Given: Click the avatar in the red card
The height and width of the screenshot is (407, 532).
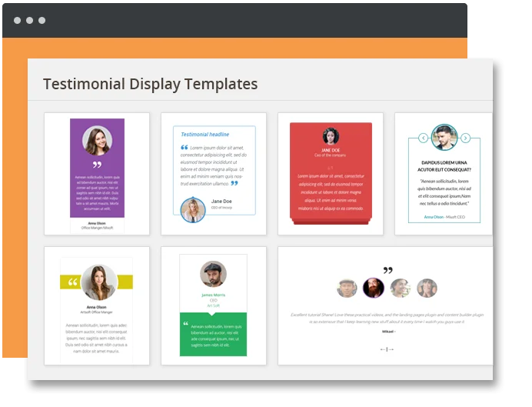Looking at the screenshot, I should tap(331, 136).
